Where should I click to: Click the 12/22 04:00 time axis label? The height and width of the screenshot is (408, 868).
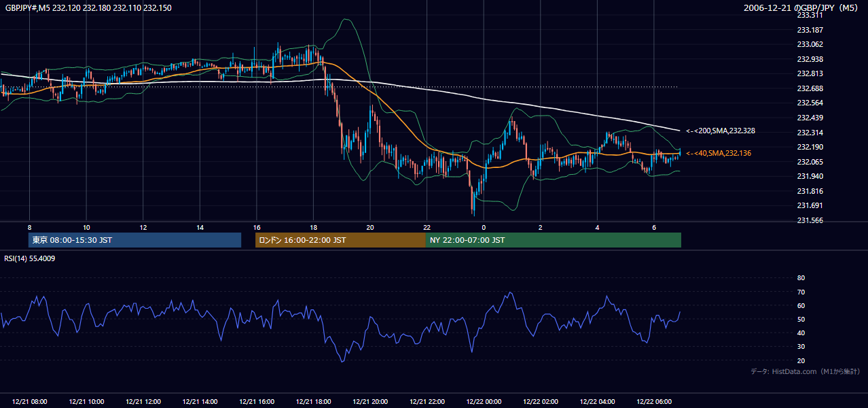[597, 402]
